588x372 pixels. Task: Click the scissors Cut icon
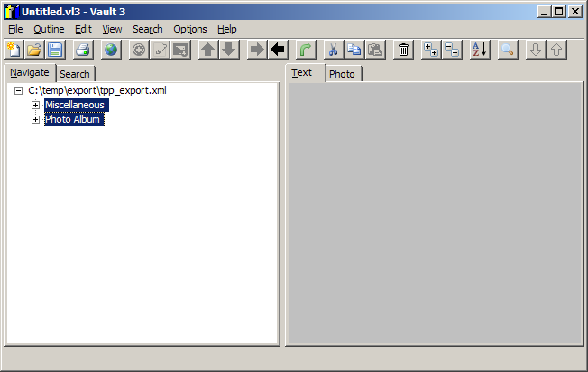tap(333, 50)
